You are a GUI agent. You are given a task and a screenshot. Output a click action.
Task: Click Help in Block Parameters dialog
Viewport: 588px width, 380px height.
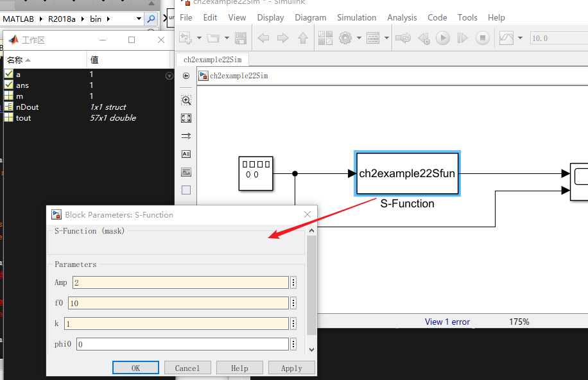[239, 368]
